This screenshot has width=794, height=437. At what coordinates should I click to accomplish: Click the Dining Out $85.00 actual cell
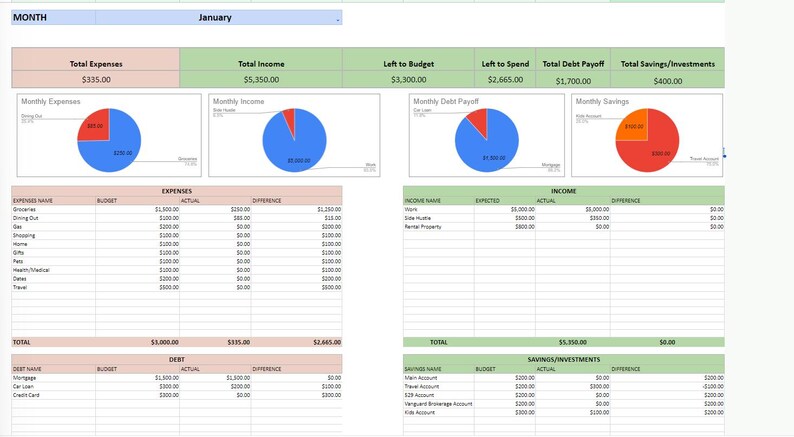click(x=215, y=218)
